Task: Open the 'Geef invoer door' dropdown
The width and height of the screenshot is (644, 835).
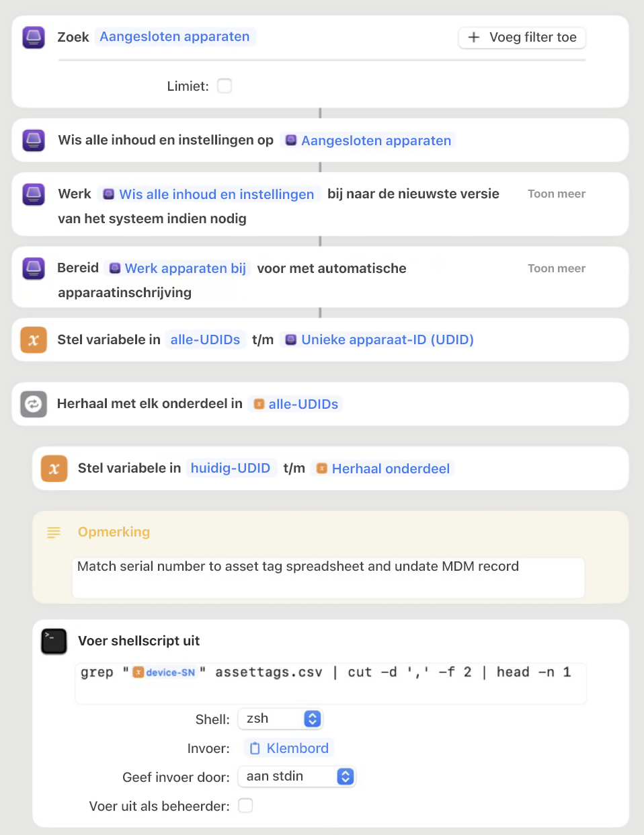Action: coord(297,777)
